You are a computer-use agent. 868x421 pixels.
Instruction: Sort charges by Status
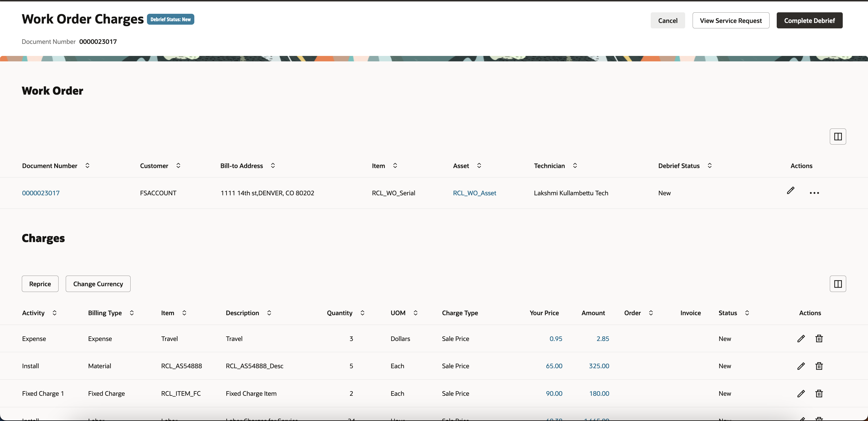[747, 313]
